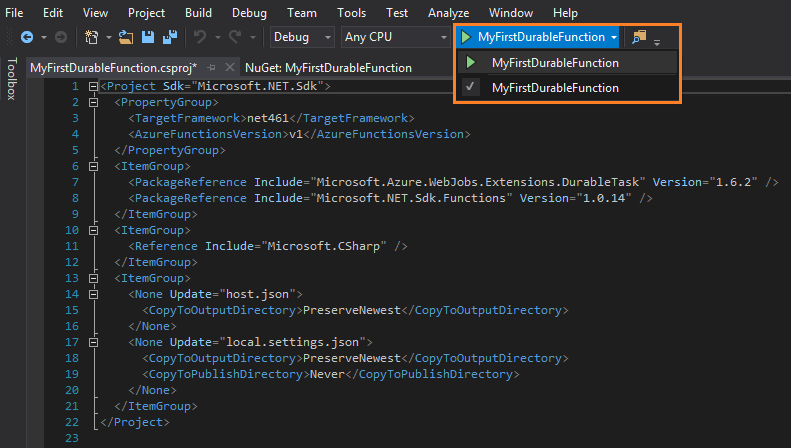This screenshot has width=791, height=448.
Task: Toggle the startup item dropdown arrow
Action: tap(613, 37)
